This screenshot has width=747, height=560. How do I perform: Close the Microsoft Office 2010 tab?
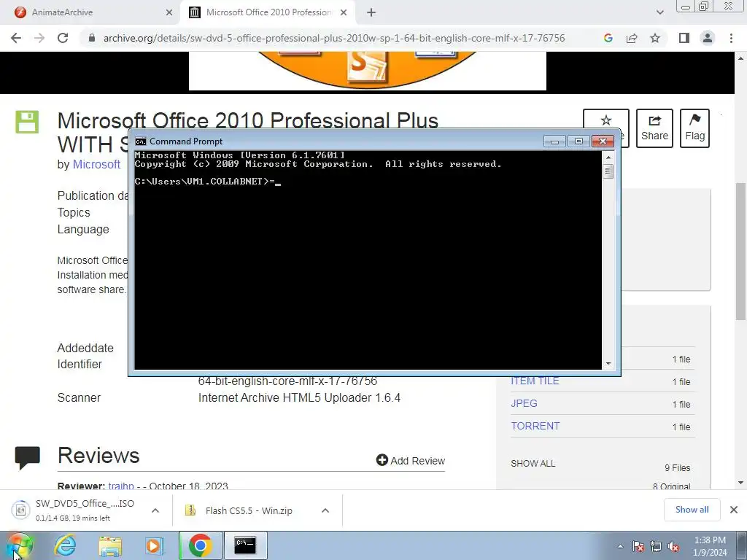344,12
